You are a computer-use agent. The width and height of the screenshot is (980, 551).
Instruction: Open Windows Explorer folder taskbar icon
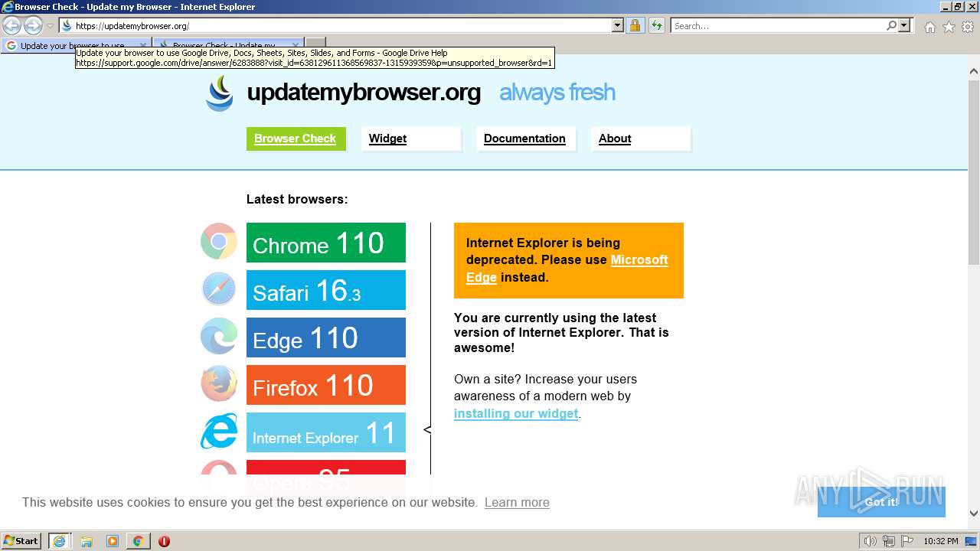pos(87,541)
